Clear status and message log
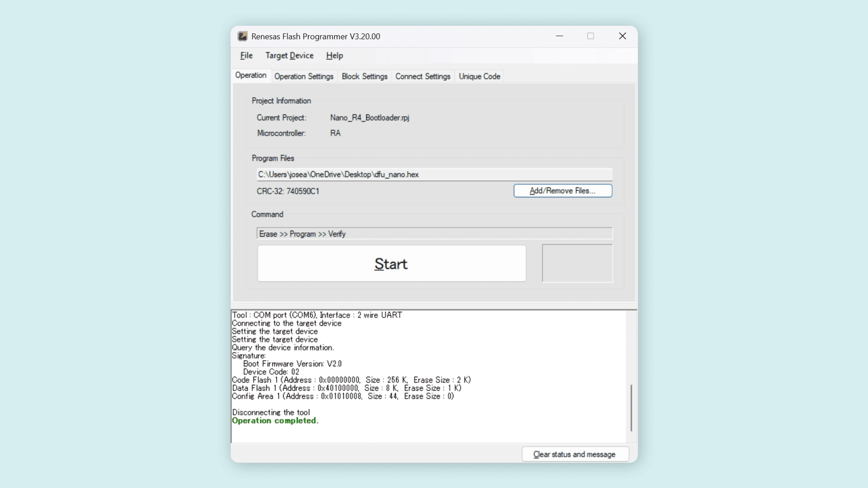The height and width of the screenshot is (488, 868). point(575,454)
